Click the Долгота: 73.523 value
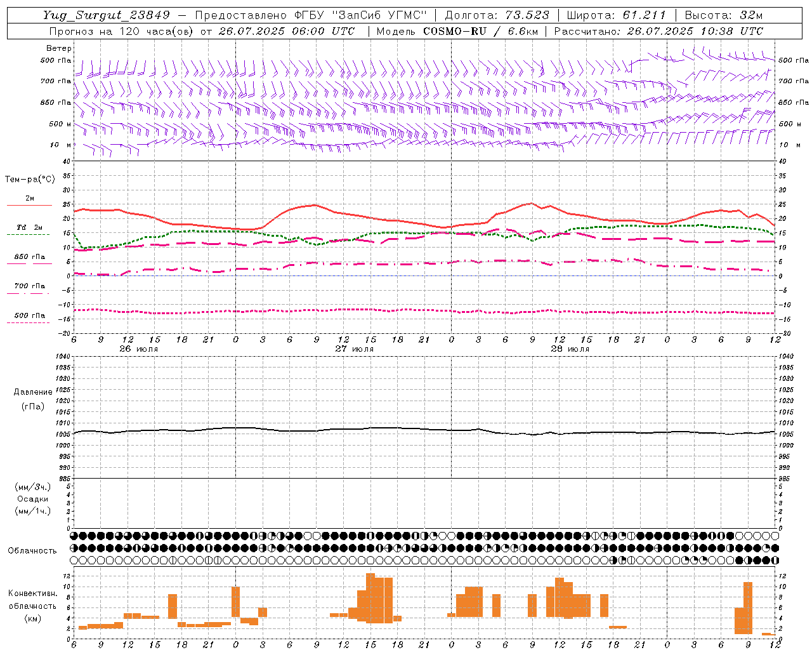This screenshot has width=812, height=650. (x=497, y=15)
